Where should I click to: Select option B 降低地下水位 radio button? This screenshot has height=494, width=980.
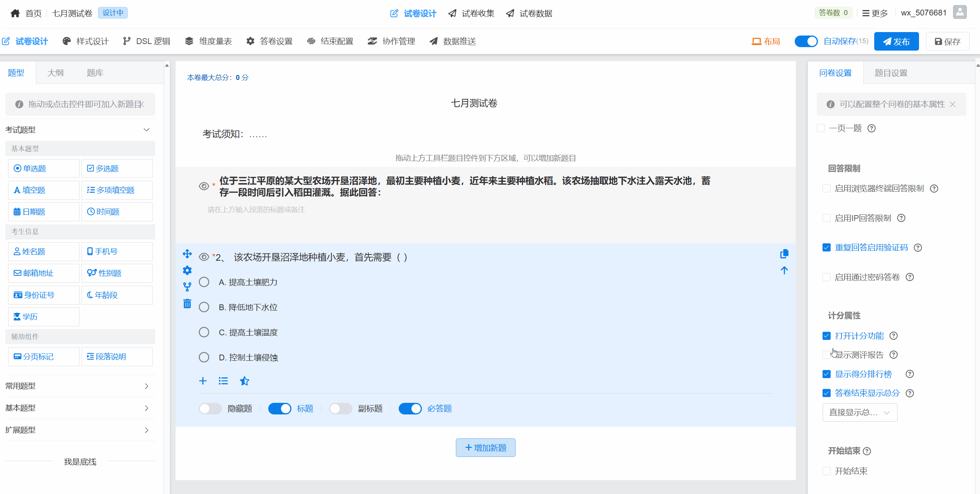204,307
